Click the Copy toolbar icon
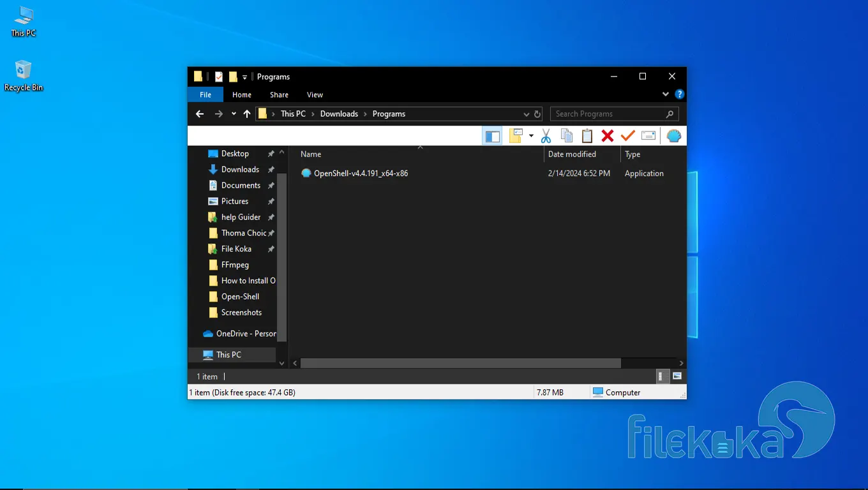This screenshot has width=868, height=490. pyautogui.click(x=567, y=136)
